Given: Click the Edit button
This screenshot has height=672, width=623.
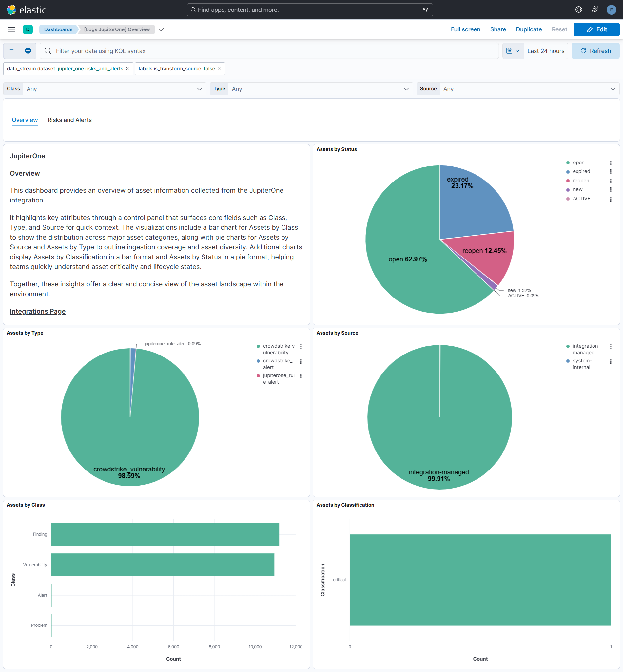Looking at the screenshot, I should tap(596, 29).
